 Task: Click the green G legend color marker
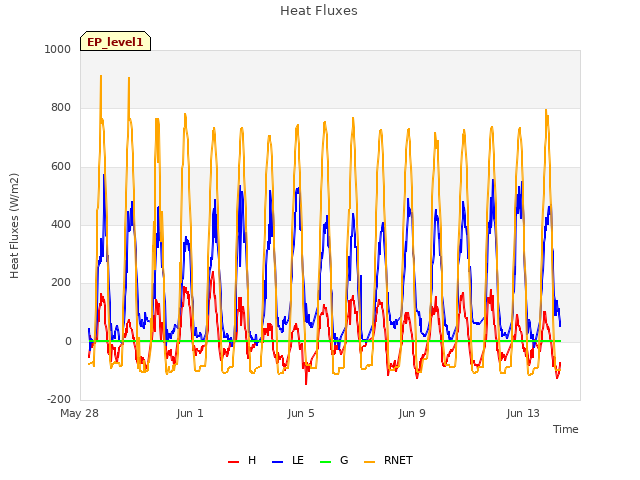pyautogui.click(x=326, y=462)
